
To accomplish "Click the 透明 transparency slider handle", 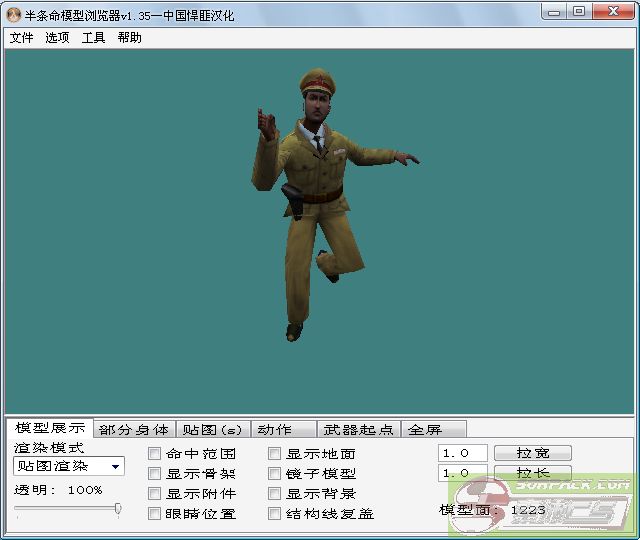I will 118,509.
